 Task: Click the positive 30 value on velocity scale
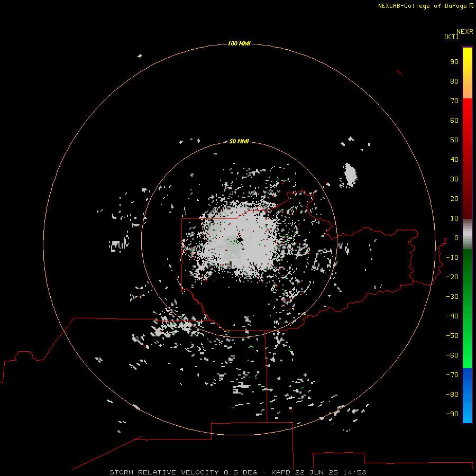pyautogui.click(x=454, y=179)
